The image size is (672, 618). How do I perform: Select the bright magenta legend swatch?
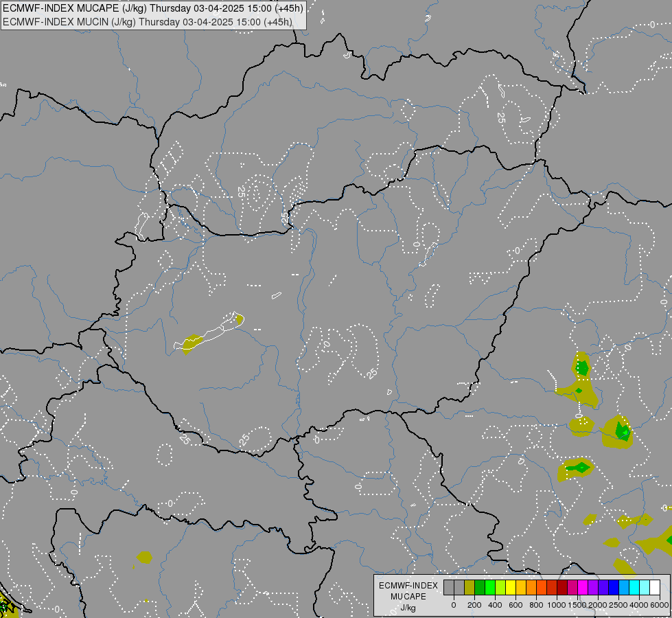(x=583, y=587)
